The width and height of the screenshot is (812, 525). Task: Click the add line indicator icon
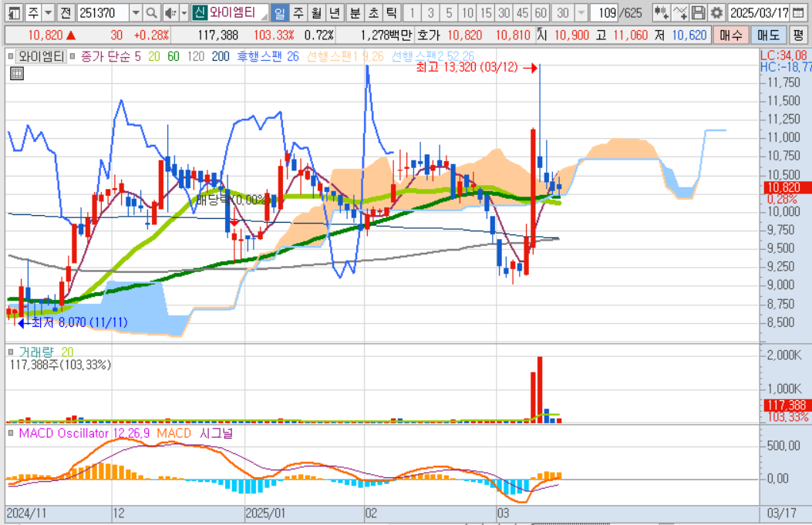(679, 12)
